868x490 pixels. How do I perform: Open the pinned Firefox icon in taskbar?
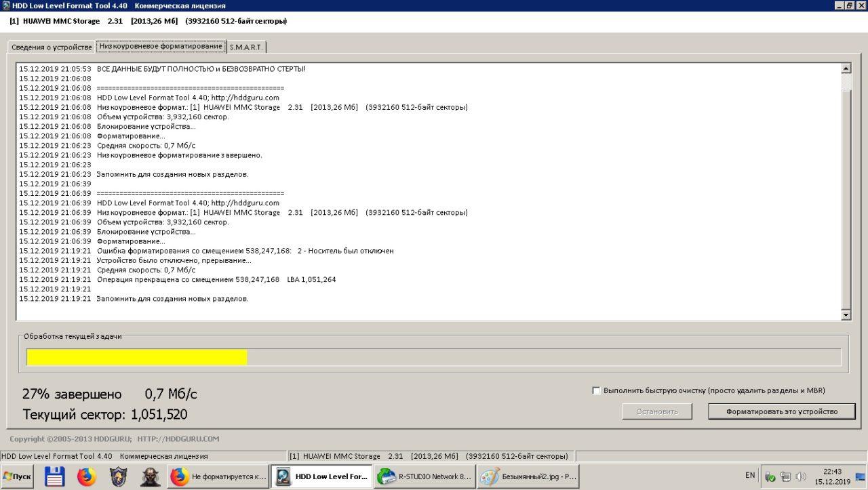coord(86,476)
